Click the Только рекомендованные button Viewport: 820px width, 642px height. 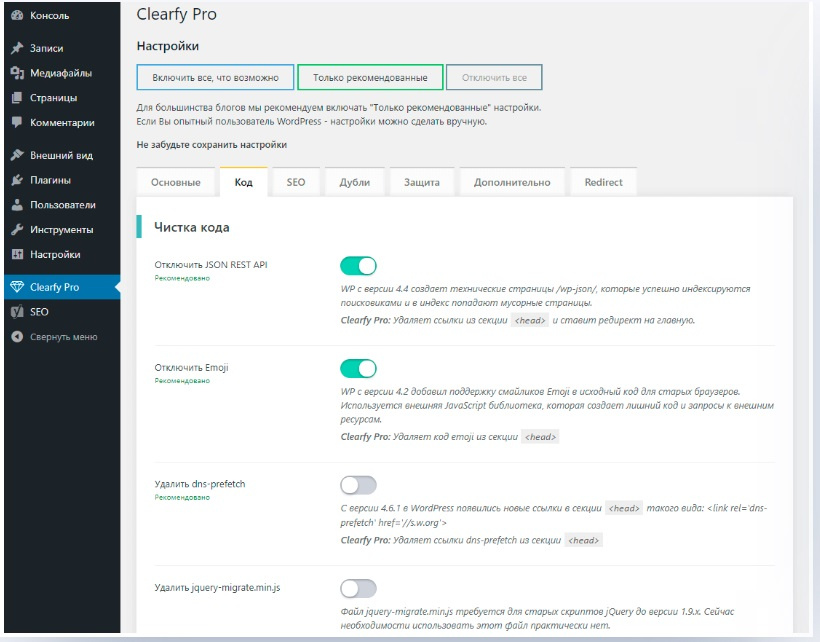coord(370,78)
